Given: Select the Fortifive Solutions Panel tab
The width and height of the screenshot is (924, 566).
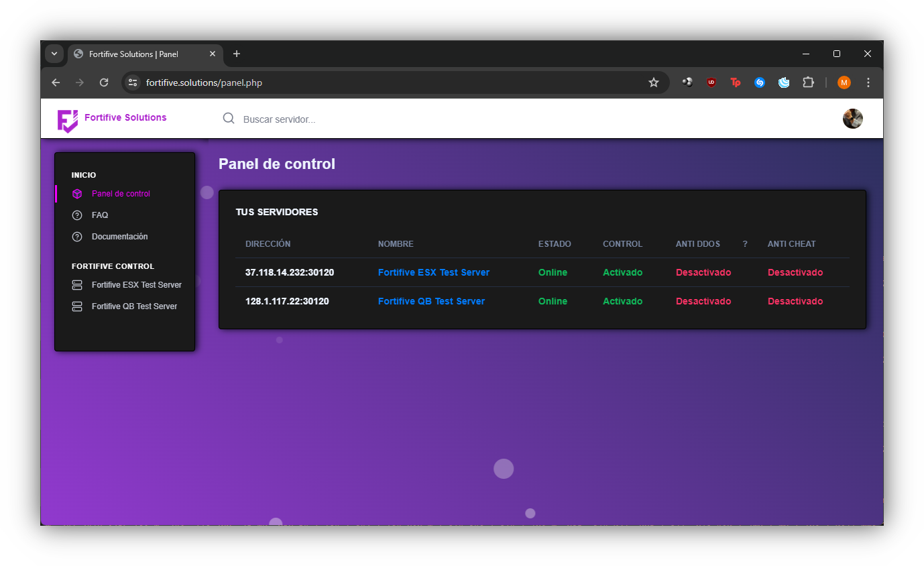Looking at the screenshot, I should (x=134, y=54).
